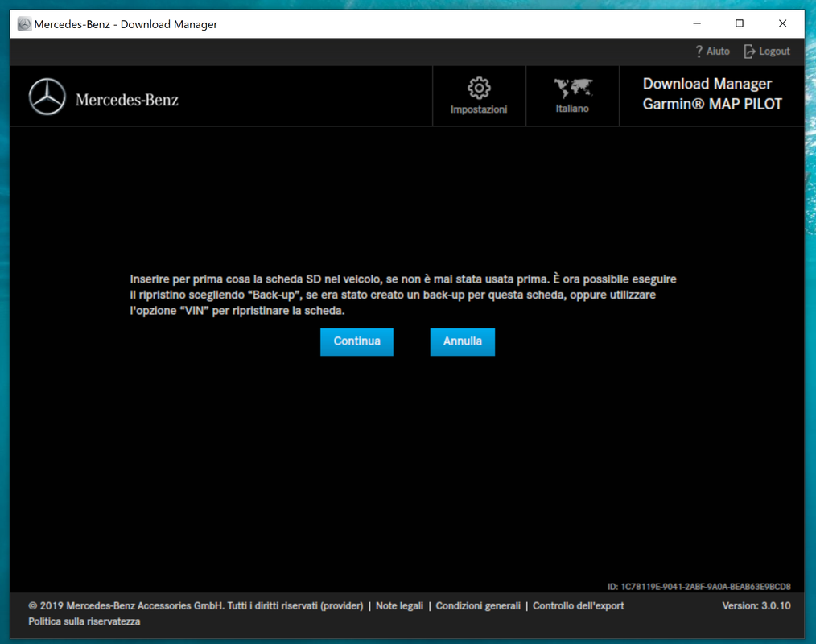Minimize the Download Manager window
This screenshot has width=816, height=644.
click(697, 23)
